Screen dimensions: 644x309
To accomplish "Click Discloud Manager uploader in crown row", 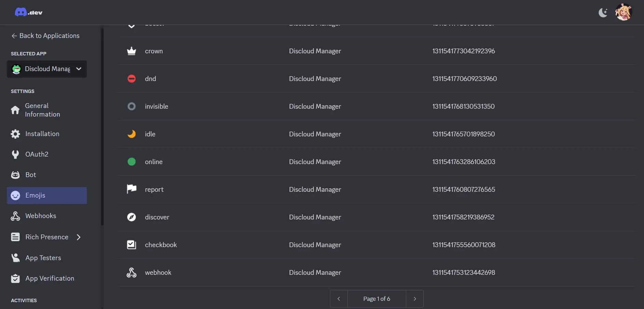I will [x=315, y=51].
